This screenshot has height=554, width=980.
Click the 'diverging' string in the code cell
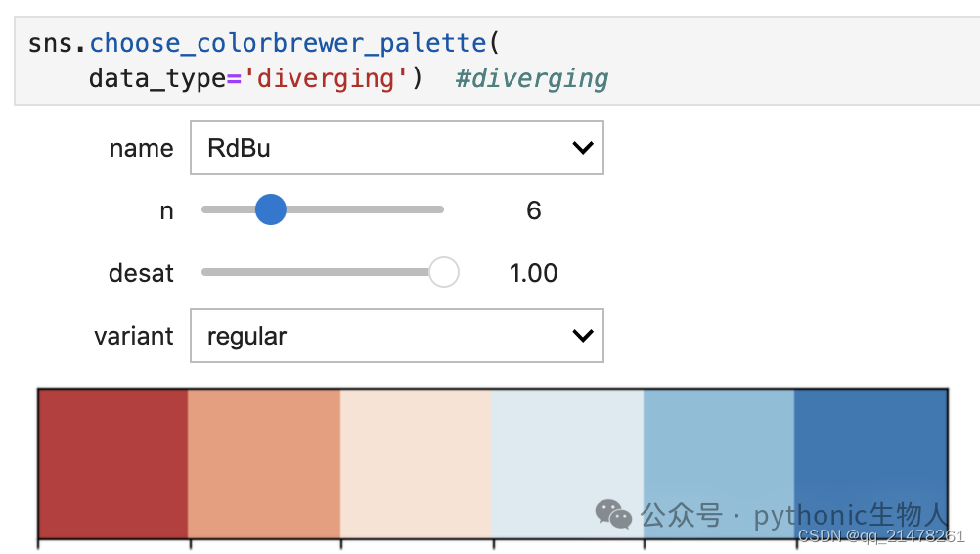tap(325, 78)
